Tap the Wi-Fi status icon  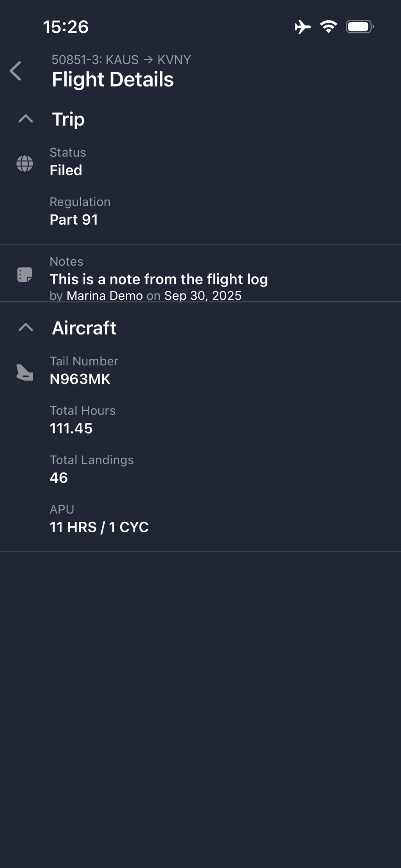[329, 27]
